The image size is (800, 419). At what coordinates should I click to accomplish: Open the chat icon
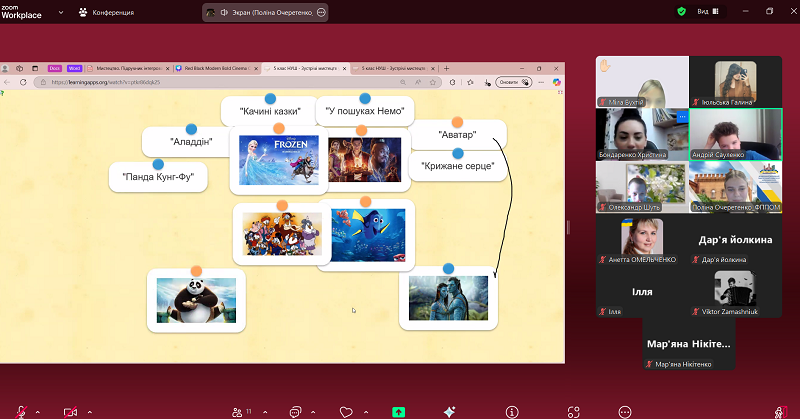tap(295, 412)
